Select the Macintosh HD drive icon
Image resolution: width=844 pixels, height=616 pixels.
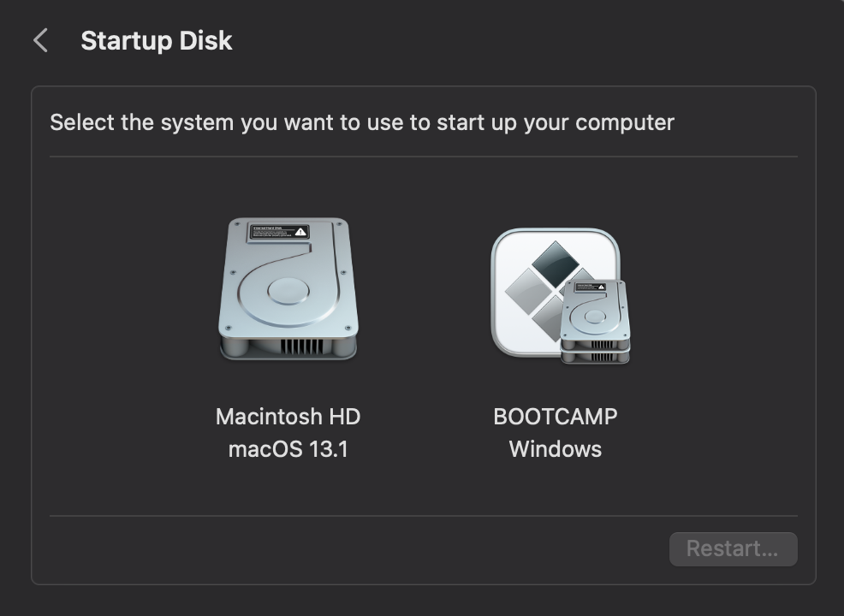pos(288,289)
